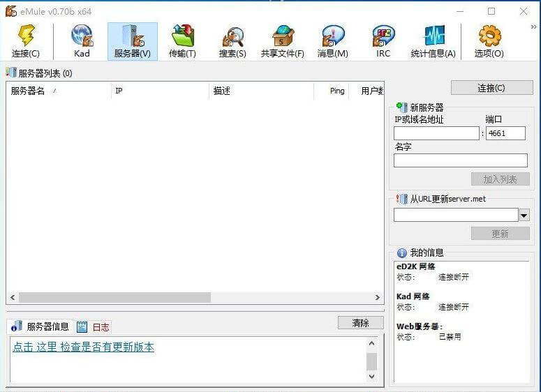
Task: Click the 我的信息 blue info icon
Action: click(401, 252)
